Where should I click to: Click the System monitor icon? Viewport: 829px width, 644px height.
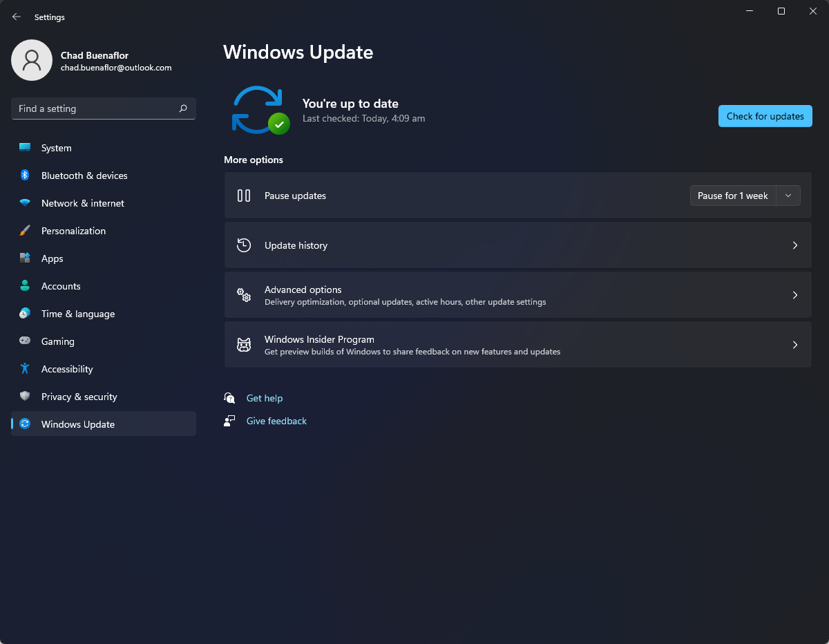[x=25, y=148]
